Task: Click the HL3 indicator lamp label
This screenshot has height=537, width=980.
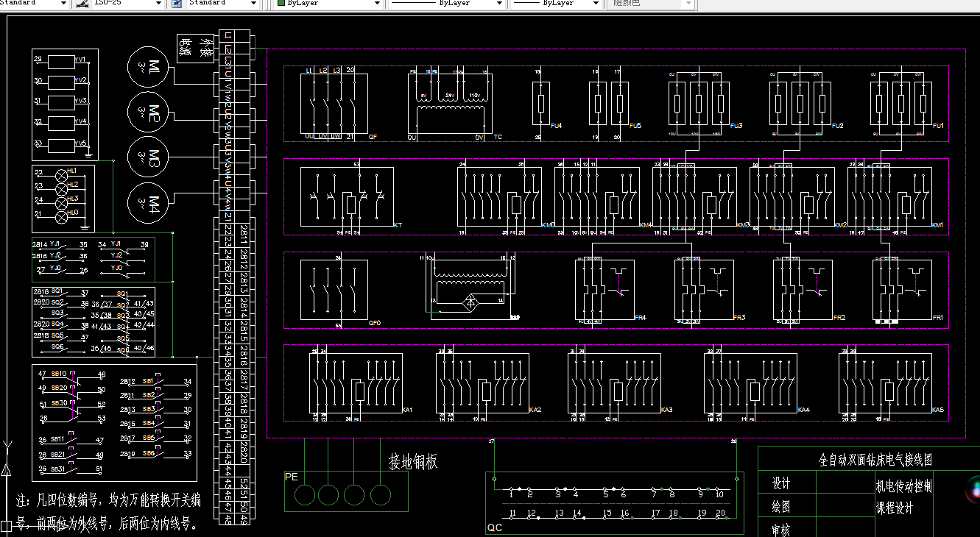Action: pos(72,199)
